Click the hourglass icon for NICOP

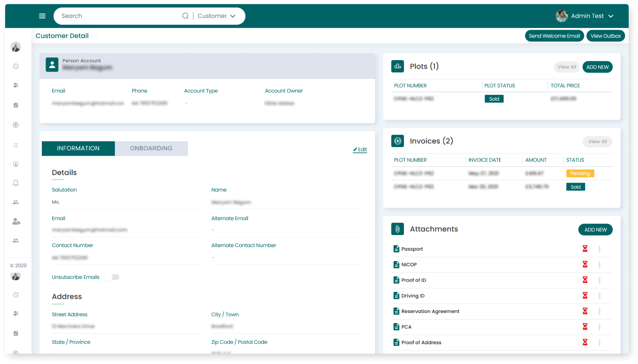point(585,264)
